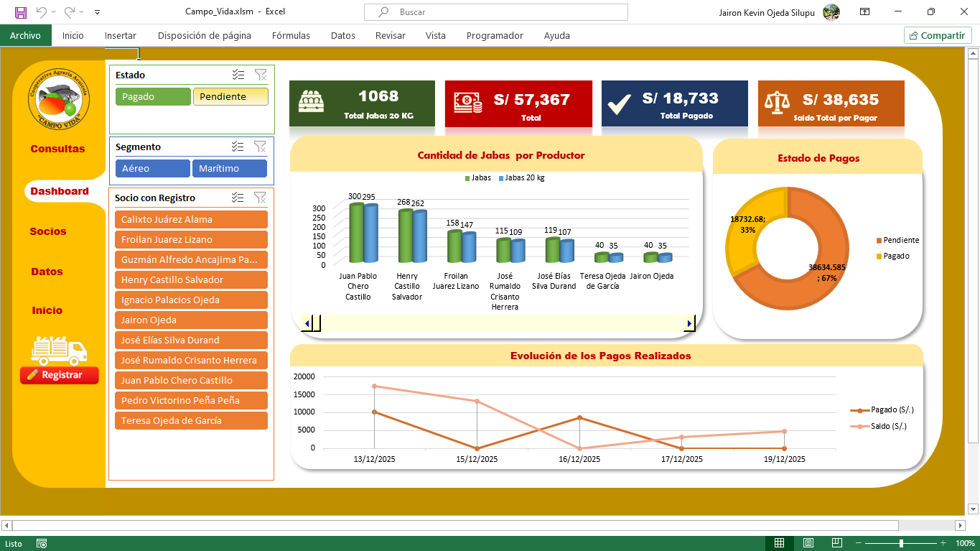Click right arrow of the chart scrollbar
Viewport: 980px width, 551px height.
click(690, 324)
